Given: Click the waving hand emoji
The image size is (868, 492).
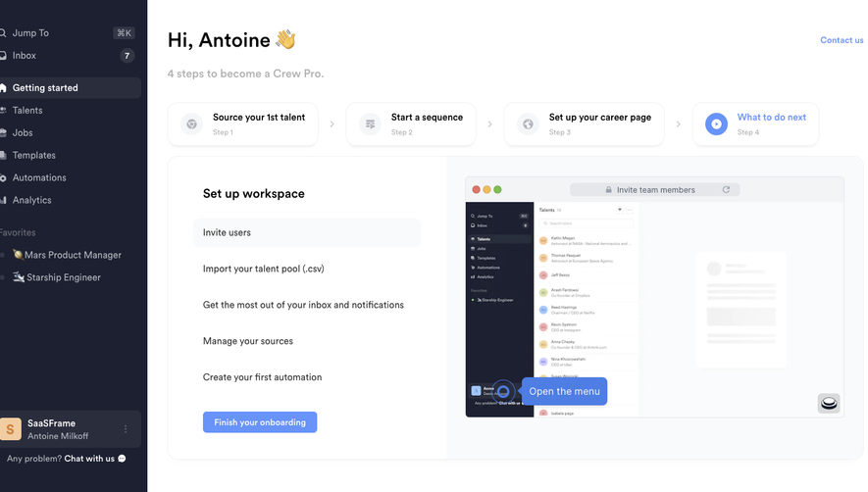Looking at the screenshot, I should click(x=286, y=40).
